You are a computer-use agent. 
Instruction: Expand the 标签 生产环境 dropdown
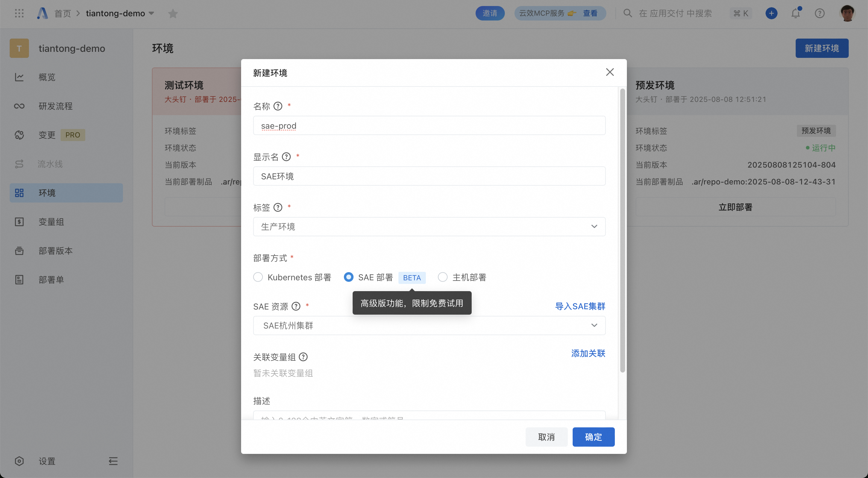pos(429,227)
